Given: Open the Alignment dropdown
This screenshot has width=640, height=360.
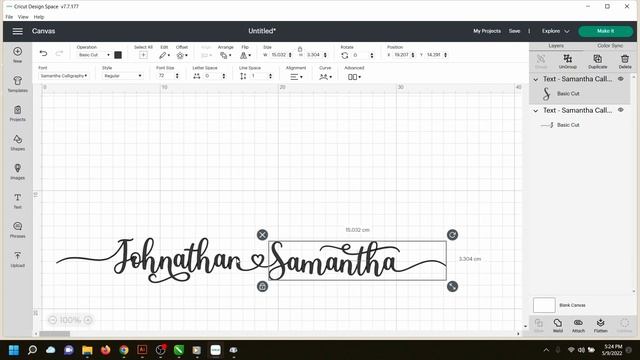Looking at the screenshot, I should (x=296, y=77).
